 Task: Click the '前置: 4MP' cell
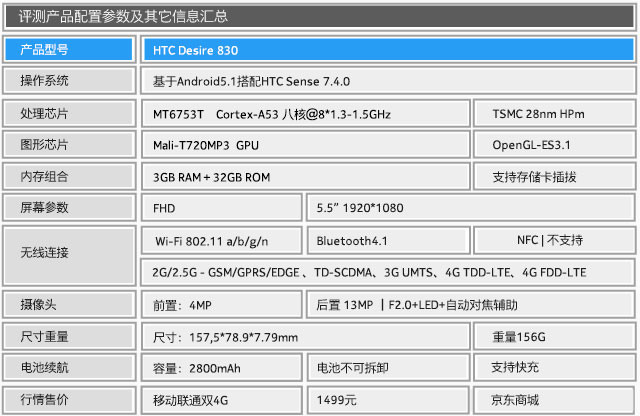coord(222,304)
